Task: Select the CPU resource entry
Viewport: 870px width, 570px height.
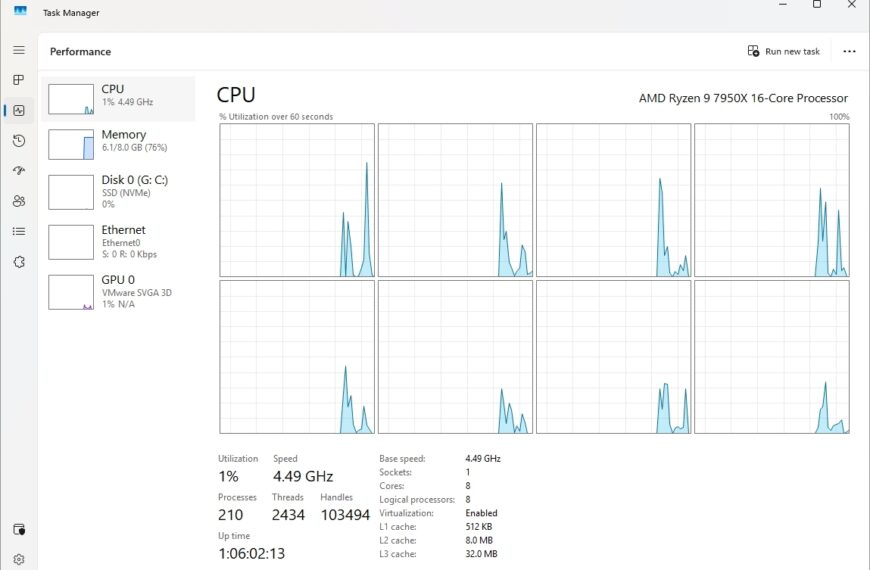Action: pyautogui.click(x=118, y=98)
